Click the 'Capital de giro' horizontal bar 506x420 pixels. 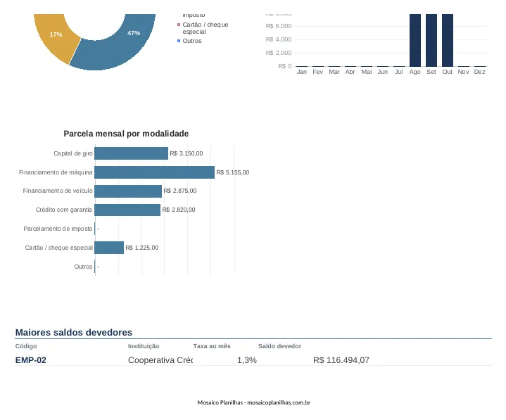132,153
